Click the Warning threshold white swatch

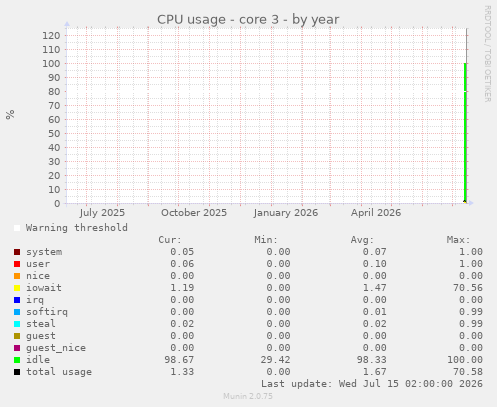17,228
